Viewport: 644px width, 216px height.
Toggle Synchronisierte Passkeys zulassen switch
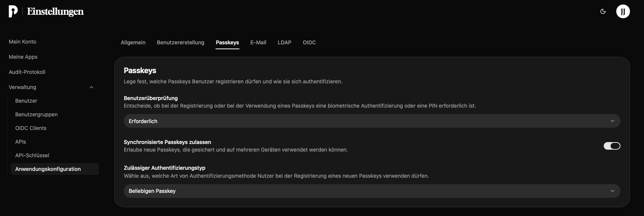coord(612,146)
